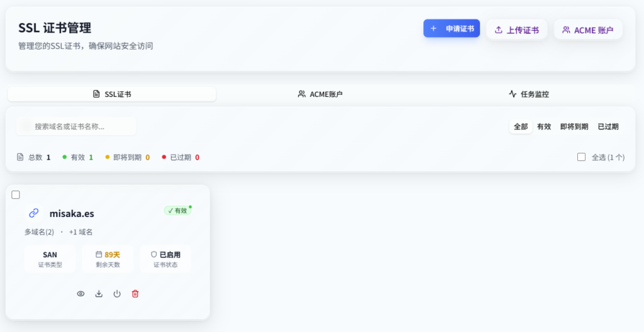Filter certificates by 即将到期
The image size is (644, 332).
point(574,126)
